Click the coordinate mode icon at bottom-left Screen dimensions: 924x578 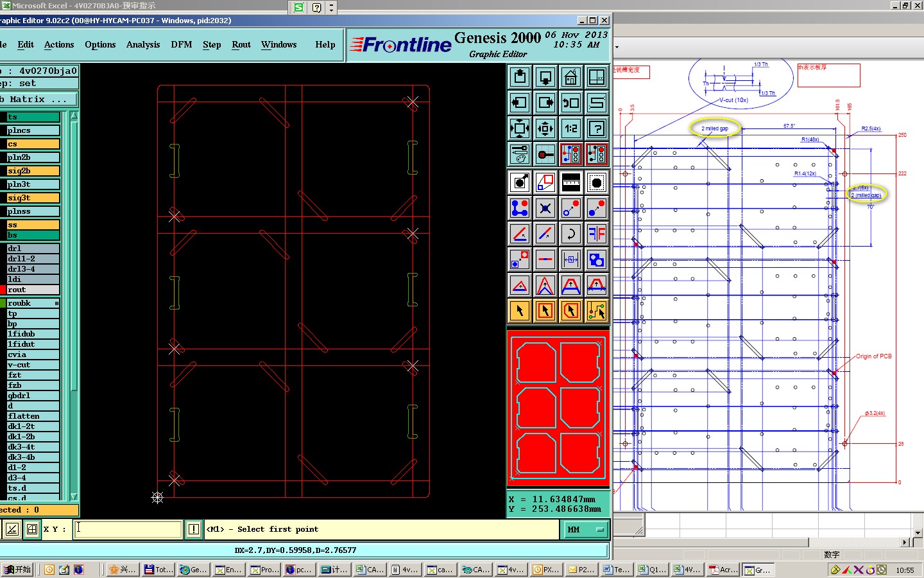click(x=12, y=529)
